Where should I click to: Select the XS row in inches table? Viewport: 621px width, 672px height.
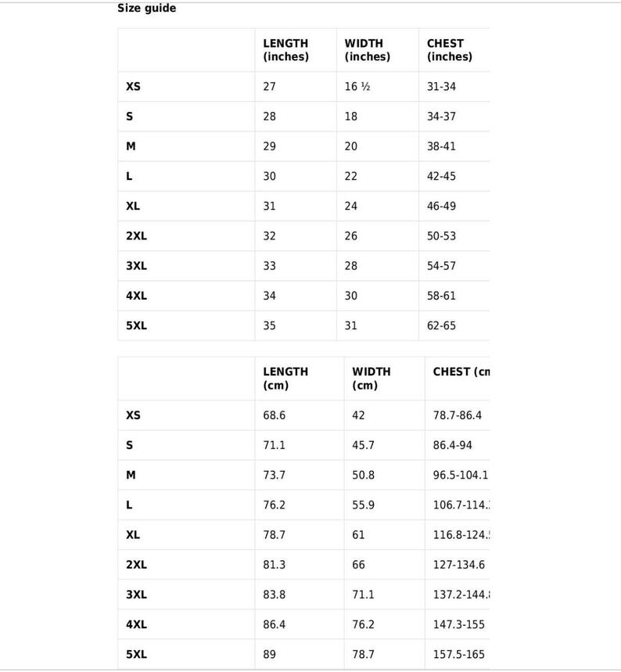304,87
